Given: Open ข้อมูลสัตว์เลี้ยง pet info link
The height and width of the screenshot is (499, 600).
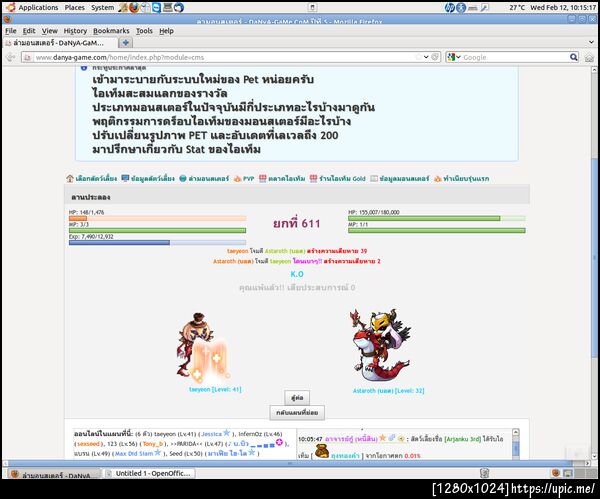Looking at the screenshot, I should pos(148,178).
